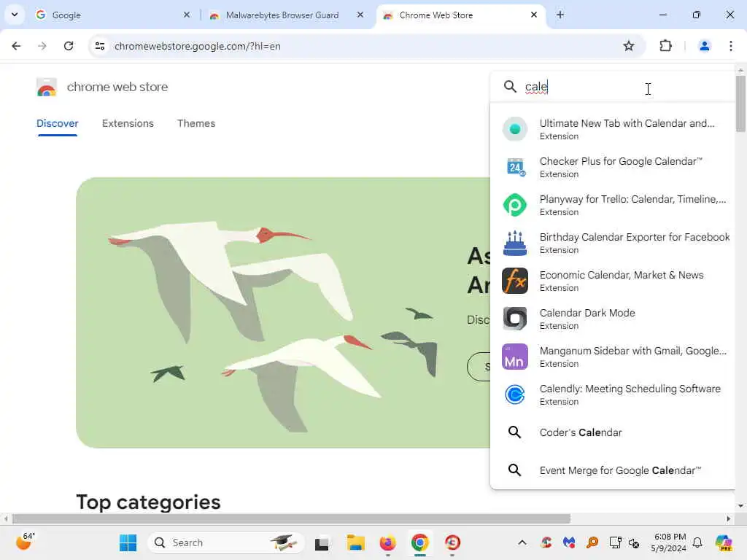Viewport: 747px width, 560px height.
Task: Click the browser forward arrow
Action: [42, 46]
